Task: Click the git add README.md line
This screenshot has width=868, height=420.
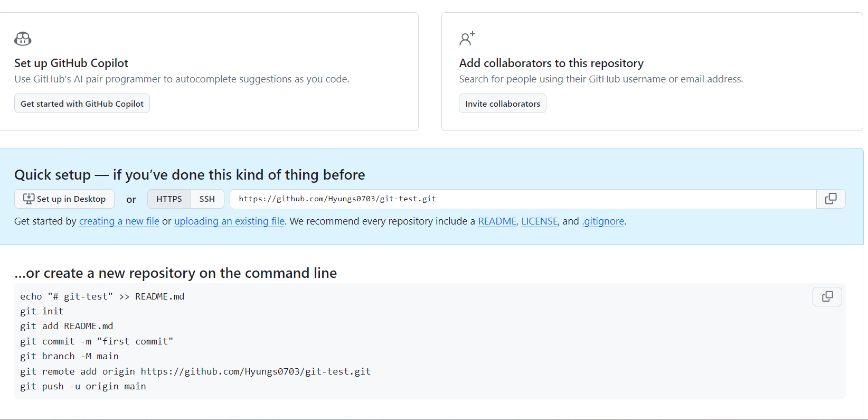Action: pyautogui.click(x=67, y=326)
